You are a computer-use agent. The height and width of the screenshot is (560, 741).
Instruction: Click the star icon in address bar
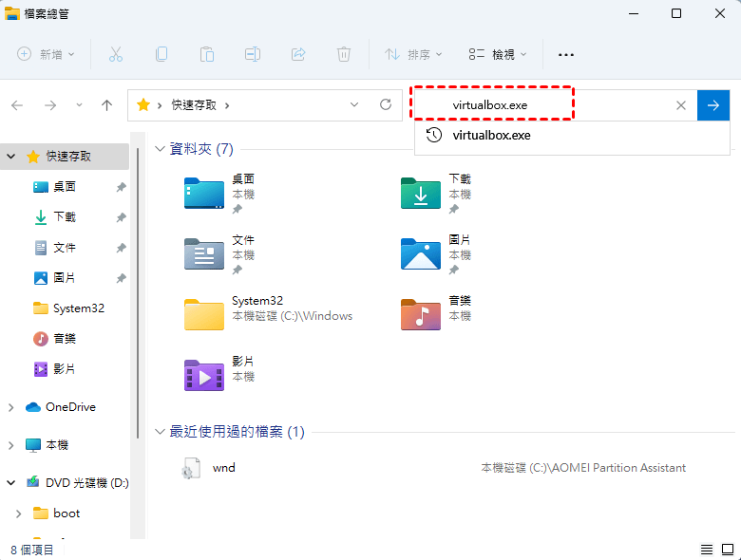click(143, 104)
